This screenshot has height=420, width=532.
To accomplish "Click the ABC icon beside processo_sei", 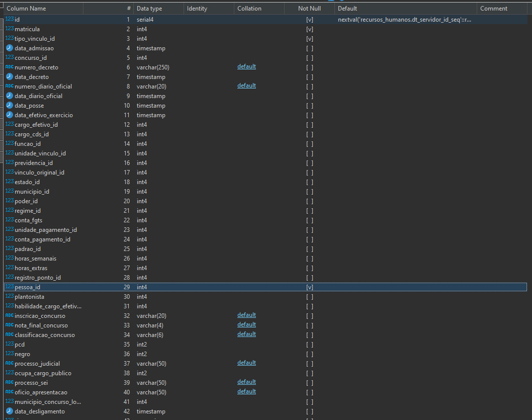I will click(10, 382).
